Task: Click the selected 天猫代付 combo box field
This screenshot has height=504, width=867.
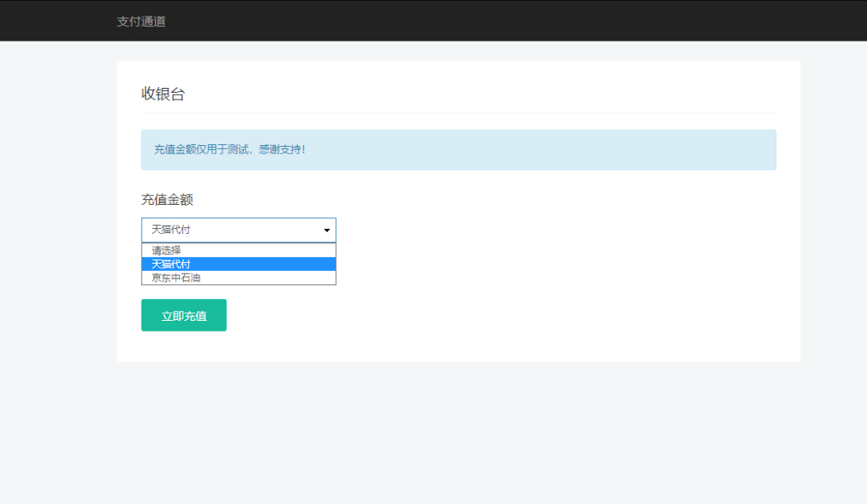Action: (224, 230)
